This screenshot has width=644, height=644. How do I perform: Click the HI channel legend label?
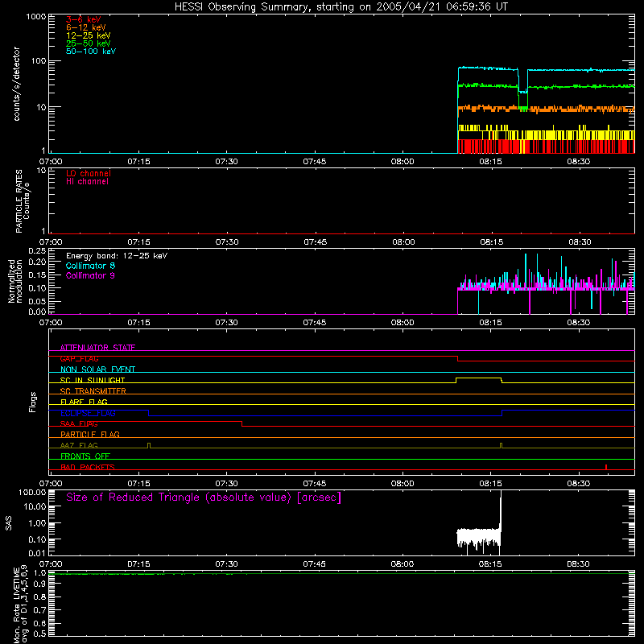[87, 182]
